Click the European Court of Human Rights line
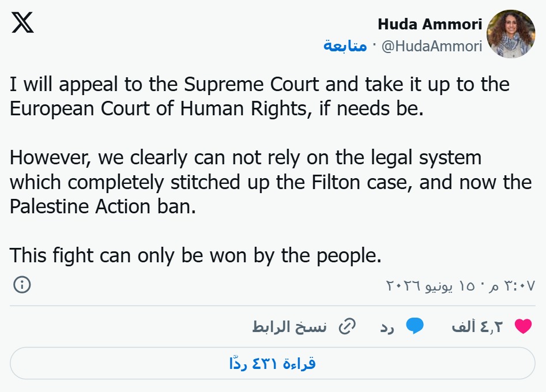Screen dimensions: 546x392 click(x=216, y=108)
